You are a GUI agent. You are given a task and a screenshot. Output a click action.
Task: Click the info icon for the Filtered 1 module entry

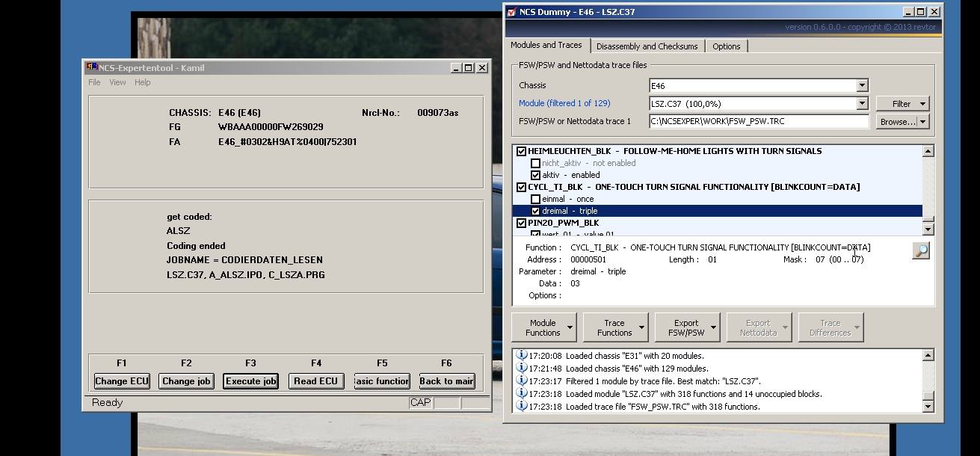coord(522,381)
